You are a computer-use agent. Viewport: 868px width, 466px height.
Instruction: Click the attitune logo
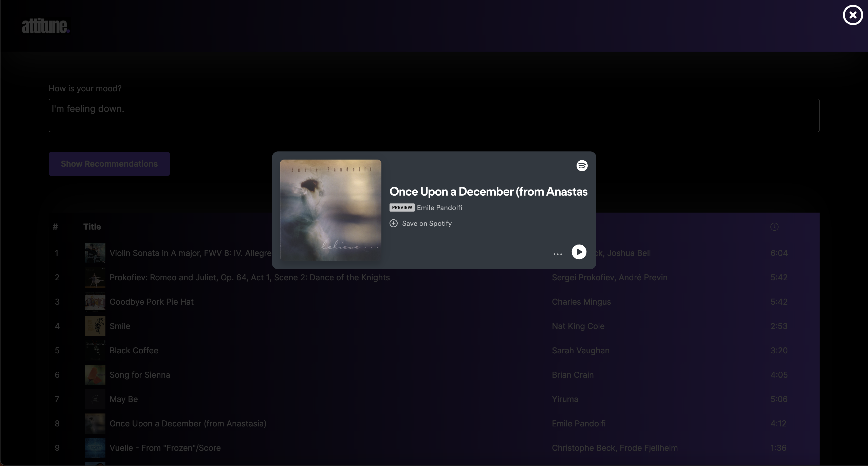(x=46, y=26)
